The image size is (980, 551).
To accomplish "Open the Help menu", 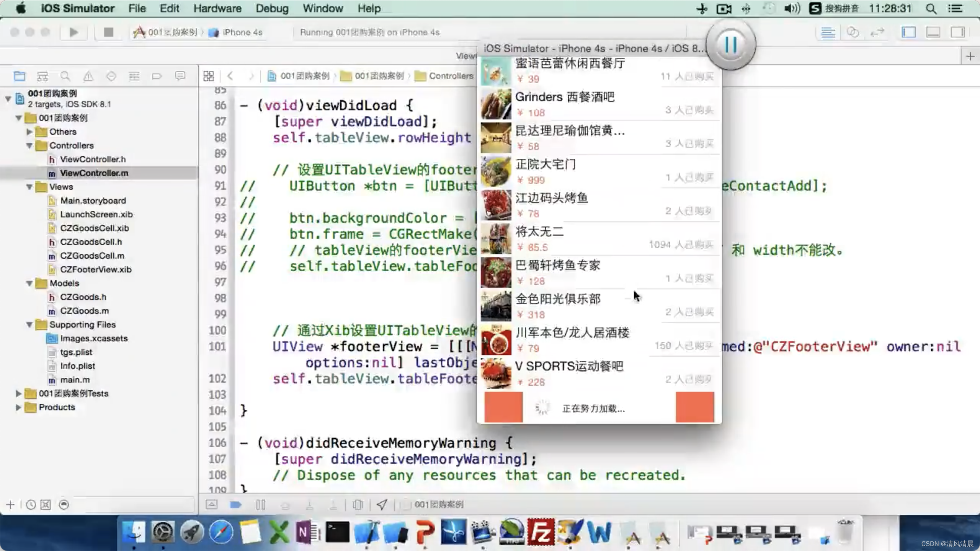I will pos(369,8).
